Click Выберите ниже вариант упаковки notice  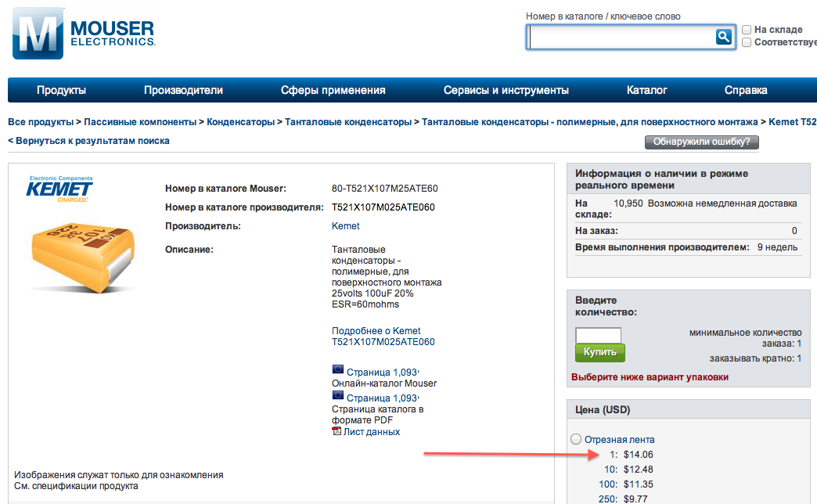[x=650, y=377]
